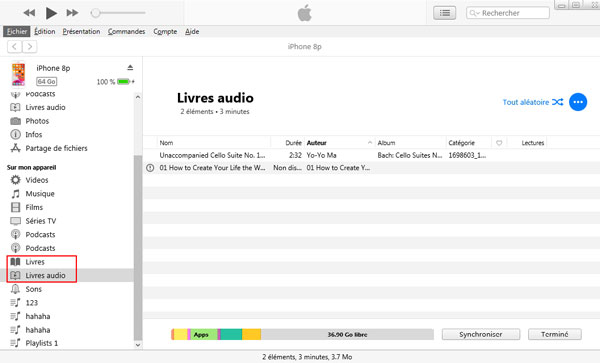600x363 pixels.
Task: Click the Vidéos gear icon
Action: pos(15,180)
